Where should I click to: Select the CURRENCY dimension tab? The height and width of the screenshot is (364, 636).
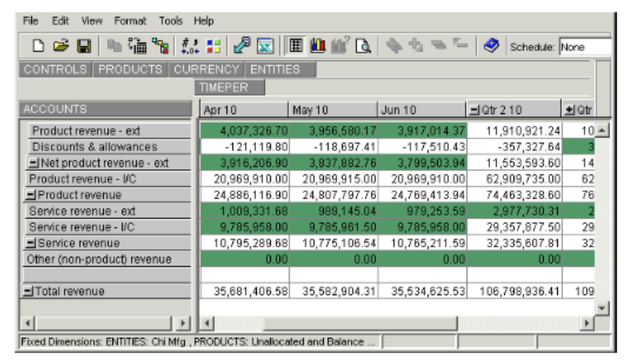click(x=206, y=70)
